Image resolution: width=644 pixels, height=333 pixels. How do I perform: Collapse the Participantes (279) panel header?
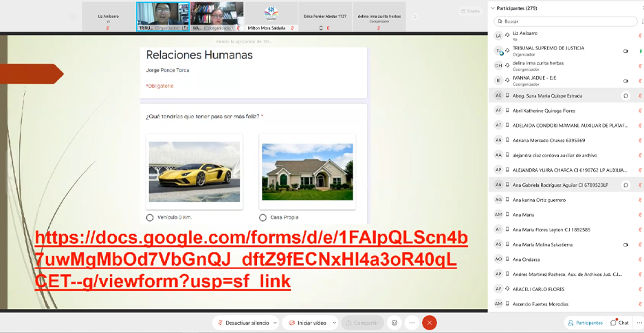[x=492, y=8]
